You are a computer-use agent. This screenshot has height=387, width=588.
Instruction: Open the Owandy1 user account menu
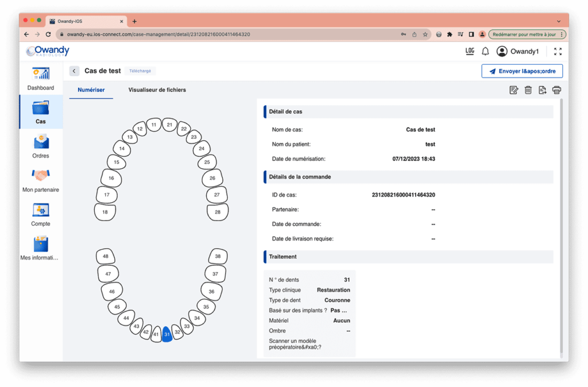click(x=517, y=51)
